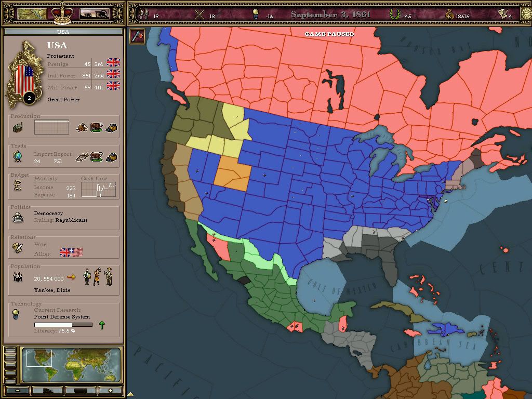The height and width of the screenshot is (399, 532).
Task: Click the date September 3, 1861
Action: pyautogui.click(x=331, y=14)
